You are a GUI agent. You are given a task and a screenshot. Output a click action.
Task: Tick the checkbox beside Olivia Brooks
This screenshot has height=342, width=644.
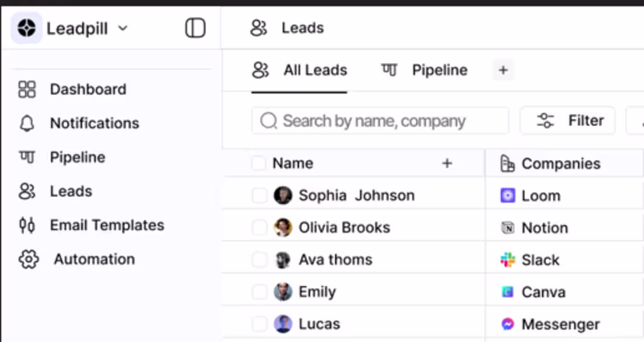(x=259, y=227)
